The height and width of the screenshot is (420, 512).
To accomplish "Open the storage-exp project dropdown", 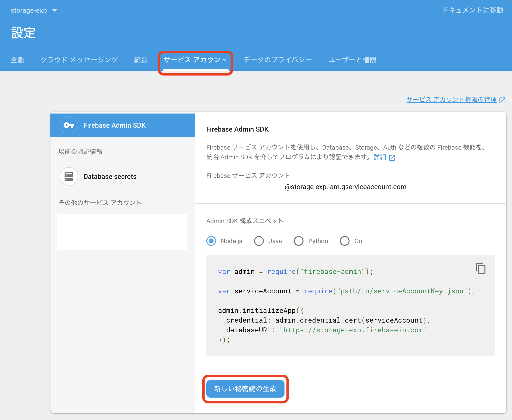I will [34, 10].
